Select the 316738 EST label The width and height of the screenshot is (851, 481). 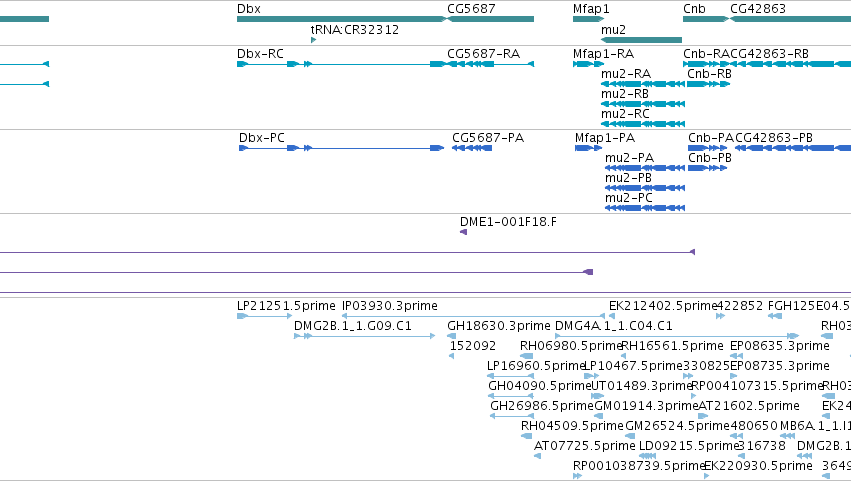pyautogui.click(x=763, y=447)
